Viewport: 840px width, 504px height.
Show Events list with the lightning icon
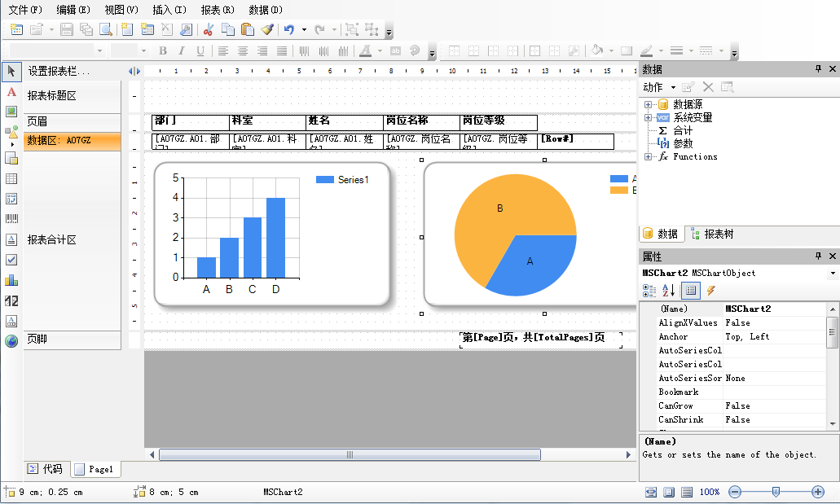click(x=711, y=291)
